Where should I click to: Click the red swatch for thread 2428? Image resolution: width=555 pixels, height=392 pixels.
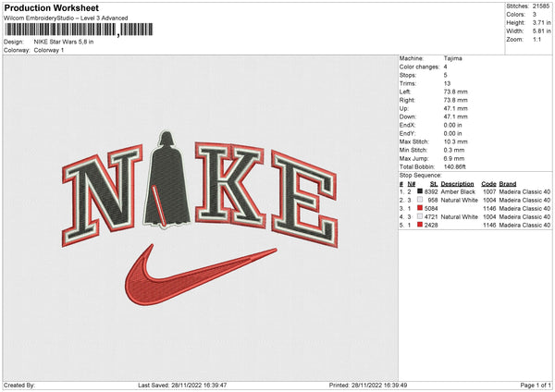[x=421, y=225]
